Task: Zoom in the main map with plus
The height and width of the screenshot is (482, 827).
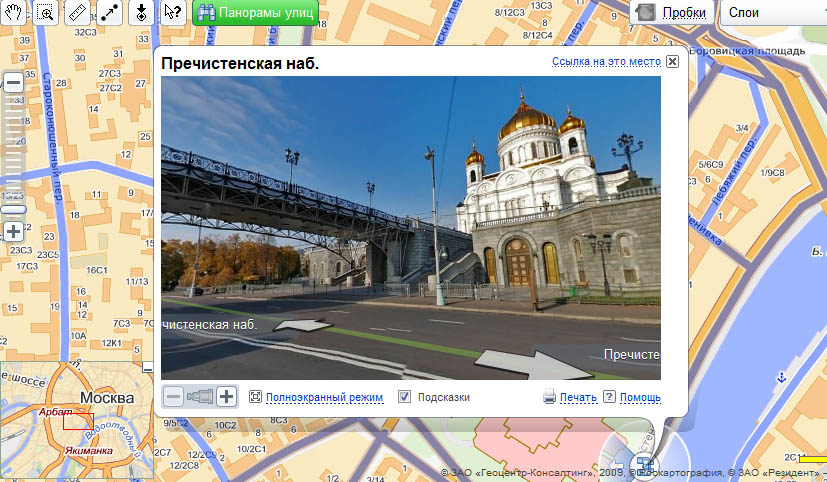Action: point(14,232)
